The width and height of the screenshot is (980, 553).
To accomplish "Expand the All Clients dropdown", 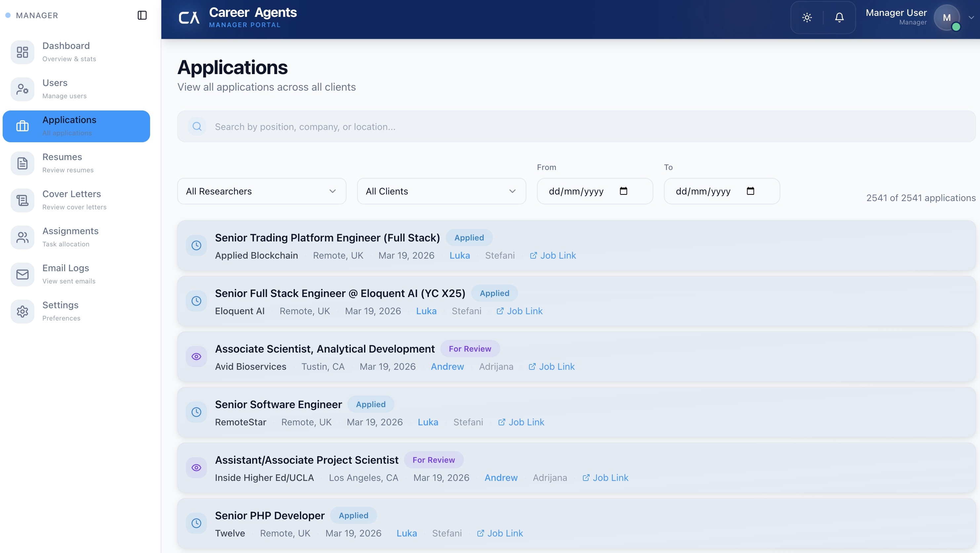I will pyautogui.click(x=441, y=191).
